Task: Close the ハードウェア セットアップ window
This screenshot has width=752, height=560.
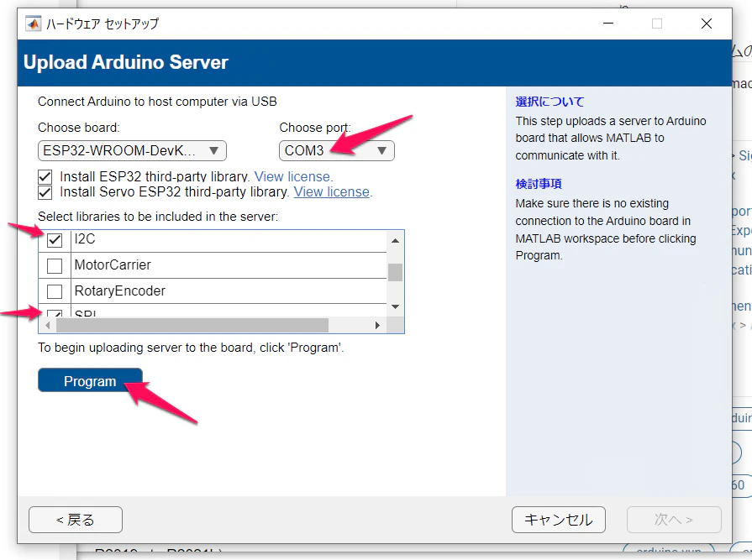Action: tap(707, 24)
